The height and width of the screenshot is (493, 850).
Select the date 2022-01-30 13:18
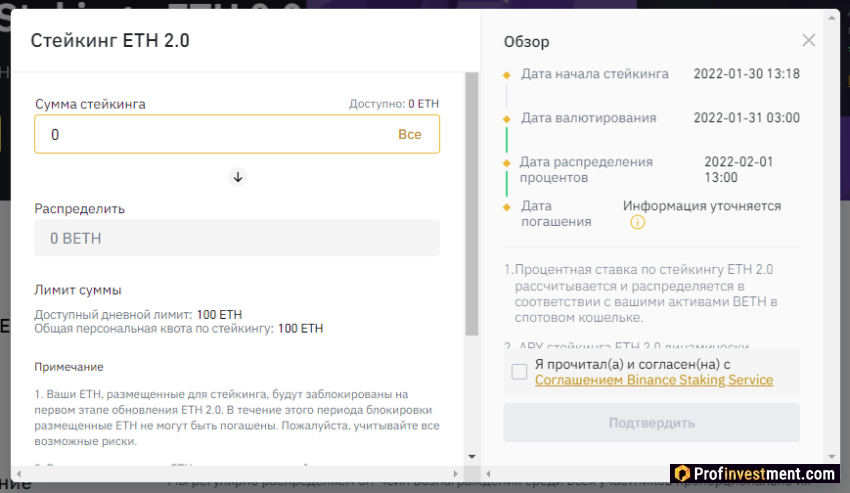coord(746,74)
